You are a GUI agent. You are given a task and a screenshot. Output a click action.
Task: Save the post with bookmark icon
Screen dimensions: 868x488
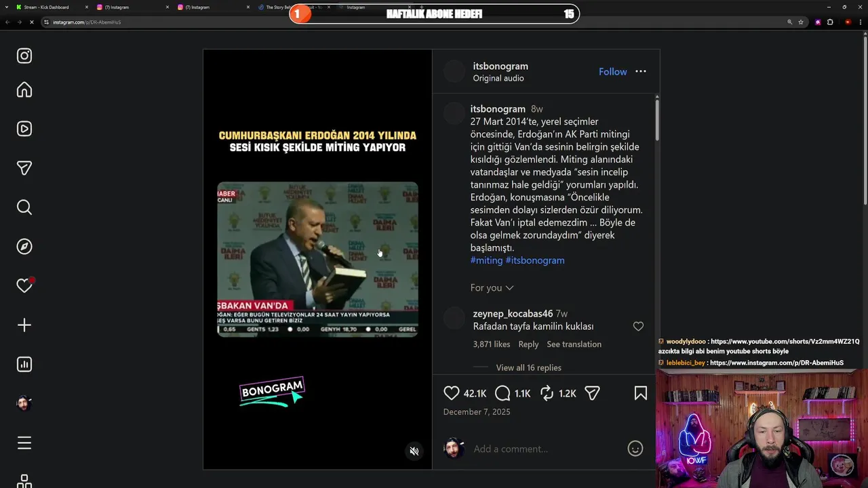tap(641, 393)
